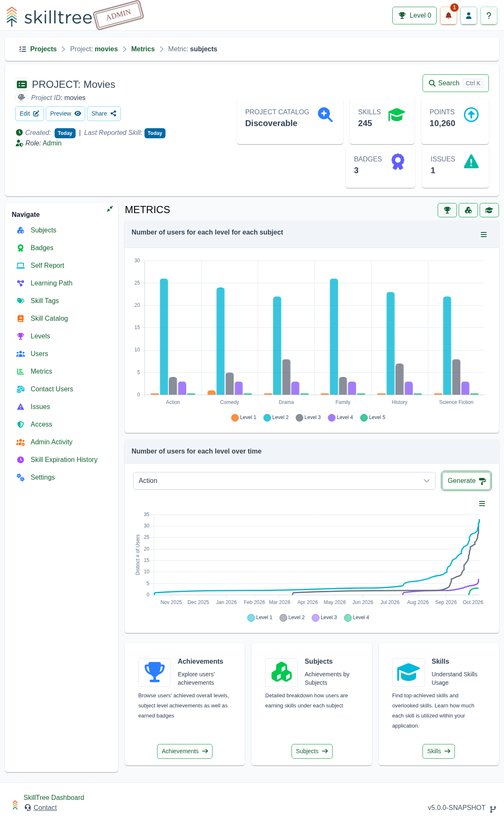Open the notifications bell icon
504x823 pixels.
tap(448, 16)
